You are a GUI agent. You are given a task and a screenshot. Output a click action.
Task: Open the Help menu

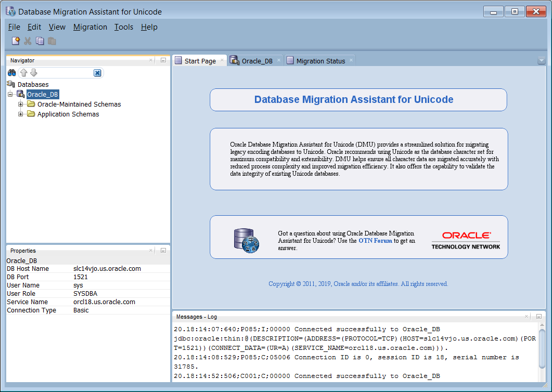tap(149, 27)
